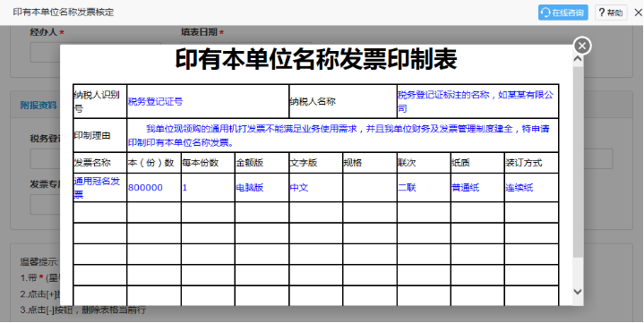Click the 帮助 help button
This screenshot has width=644, height=323.
(x=611, y=13)
